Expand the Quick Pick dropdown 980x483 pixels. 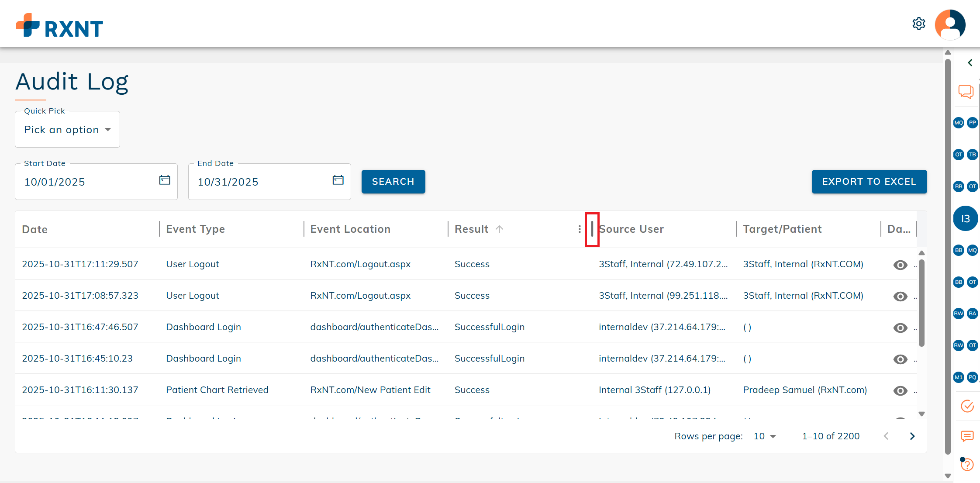coord(67,130)
